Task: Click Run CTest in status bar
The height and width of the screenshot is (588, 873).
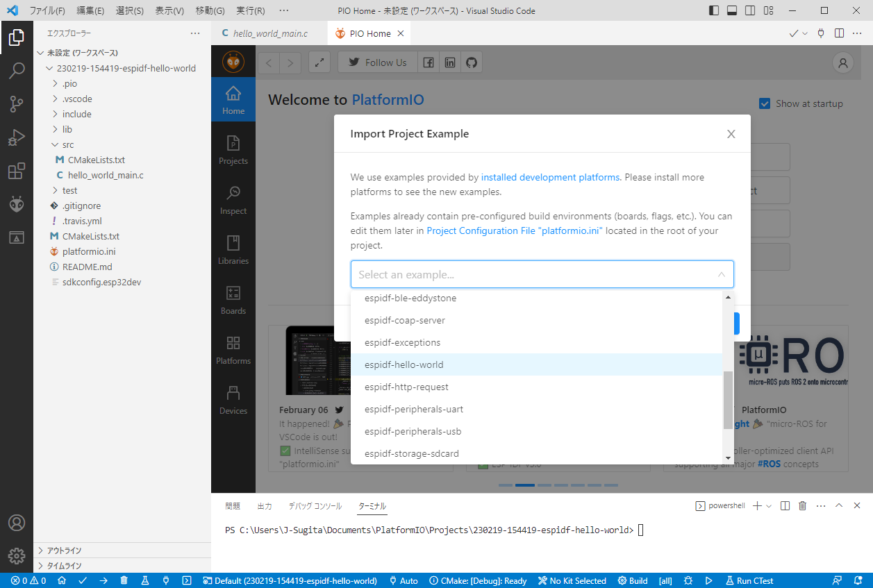Action: pyautogui.click(x=750, y=580)
